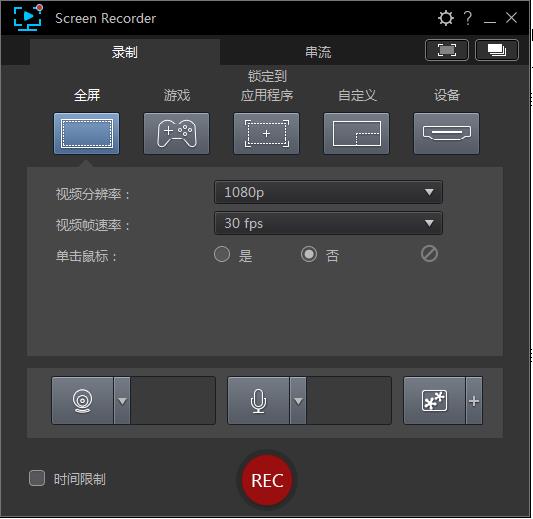This screenshot has width=533, height=519.
Task: Close the Screen Recorder window
Action: click(511, 18)
